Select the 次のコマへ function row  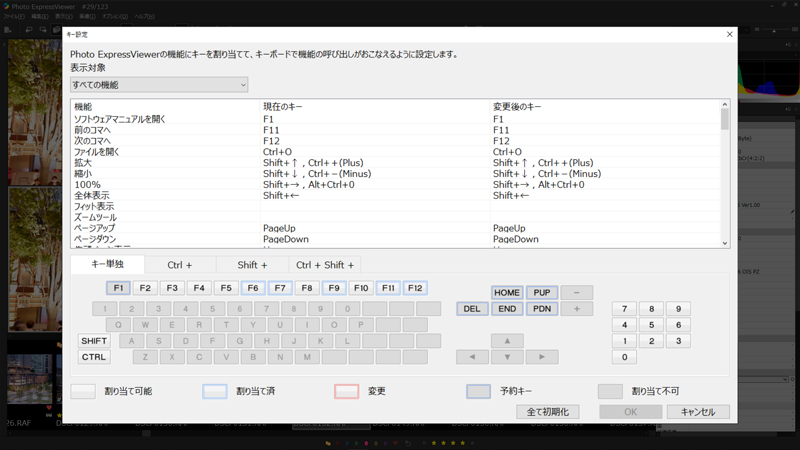pyautogui.click(x=395, y=141)
